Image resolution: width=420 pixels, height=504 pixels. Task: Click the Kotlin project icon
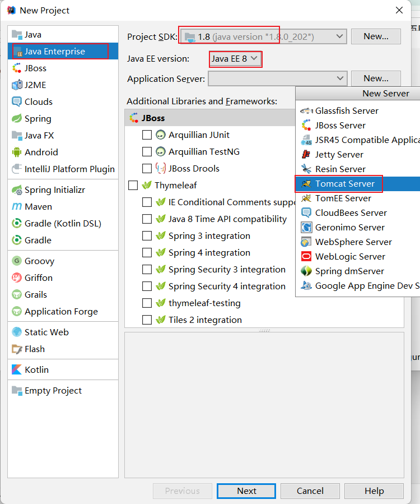pyautogui.click(x=17, y=369)
